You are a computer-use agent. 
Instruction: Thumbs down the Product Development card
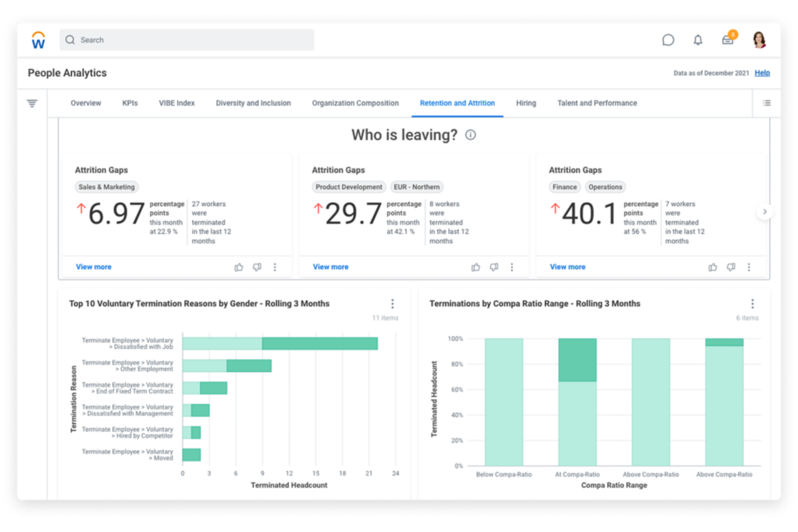(x=494, y=267)
